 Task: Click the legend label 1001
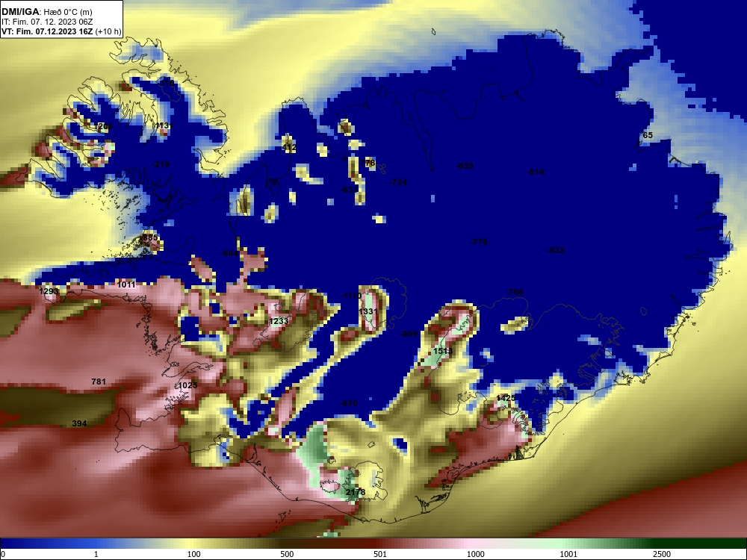[568, 554]
